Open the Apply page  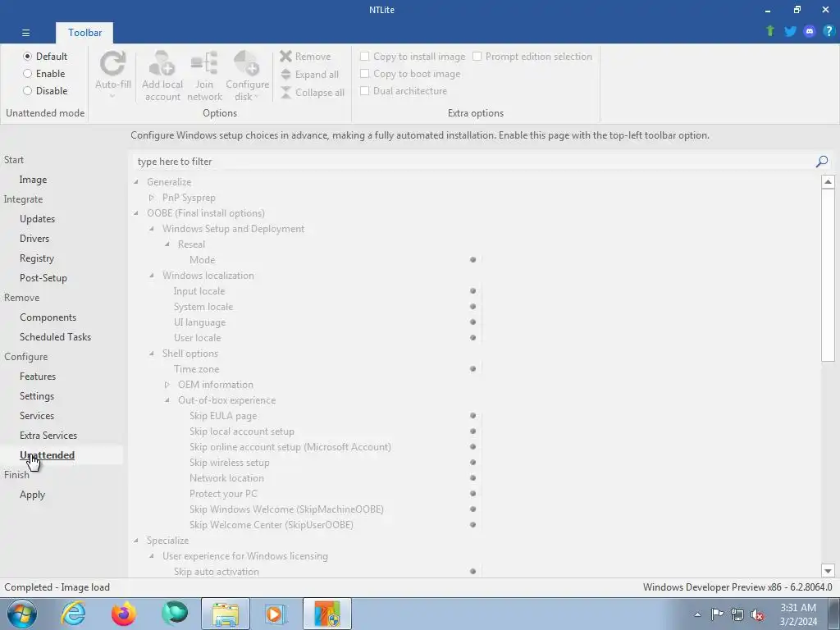click(x=33, y=495)
